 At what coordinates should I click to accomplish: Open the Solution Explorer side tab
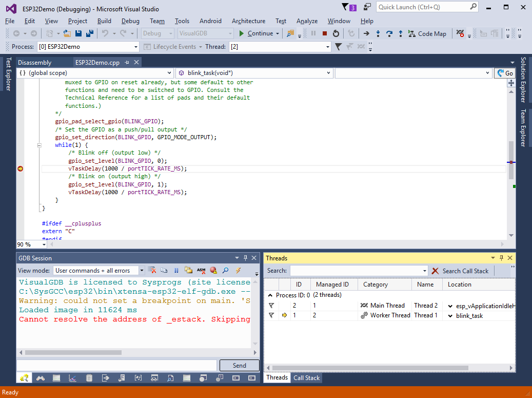pyautogui.click(x=523, y=80)
